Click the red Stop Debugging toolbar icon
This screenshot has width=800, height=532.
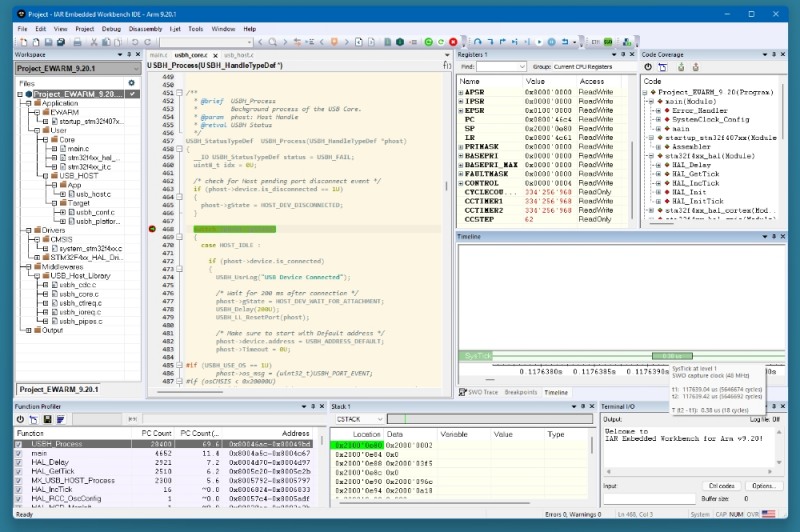click(454, 42)
